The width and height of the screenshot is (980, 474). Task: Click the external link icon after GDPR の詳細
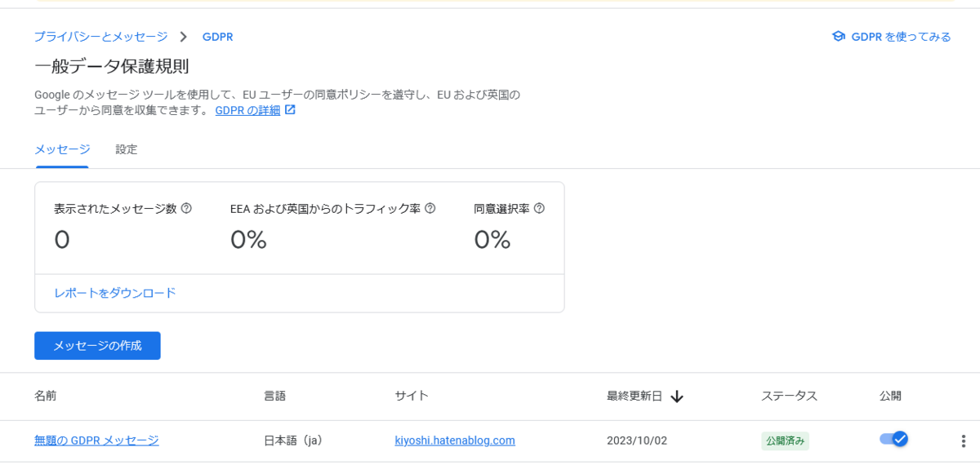pos(290,110)
